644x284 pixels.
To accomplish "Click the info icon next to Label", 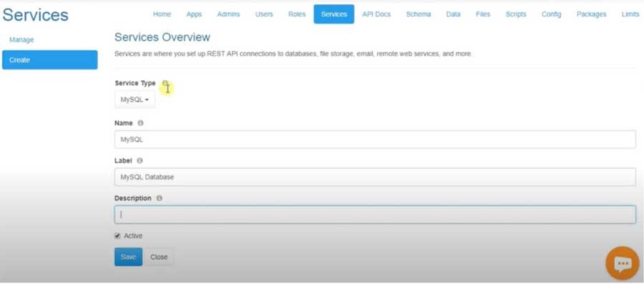I will point(140,160).
